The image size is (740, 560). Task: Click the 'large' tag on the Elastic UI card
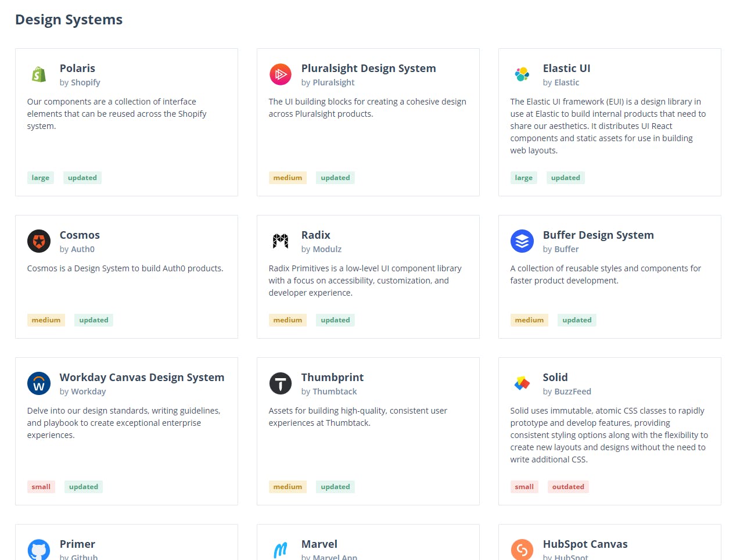point(524,178)
